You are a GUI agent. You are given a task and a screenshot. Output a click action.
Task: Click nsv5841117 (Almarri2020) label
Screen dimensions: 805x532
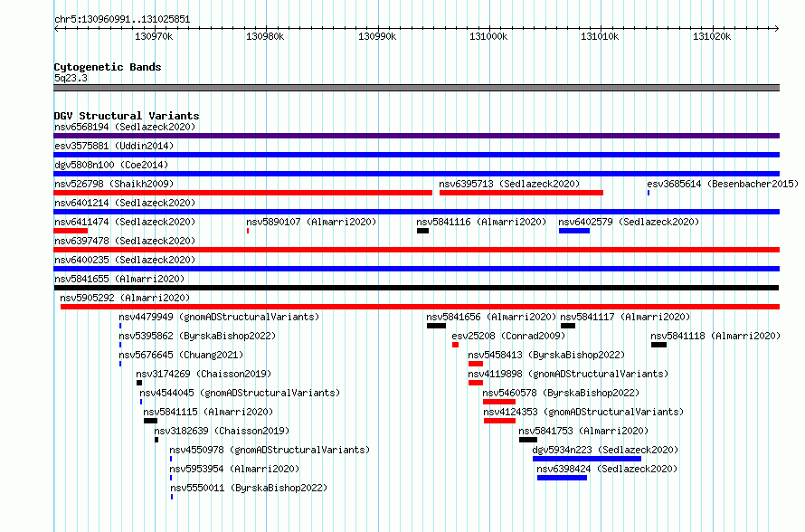(x=625, y=317)
